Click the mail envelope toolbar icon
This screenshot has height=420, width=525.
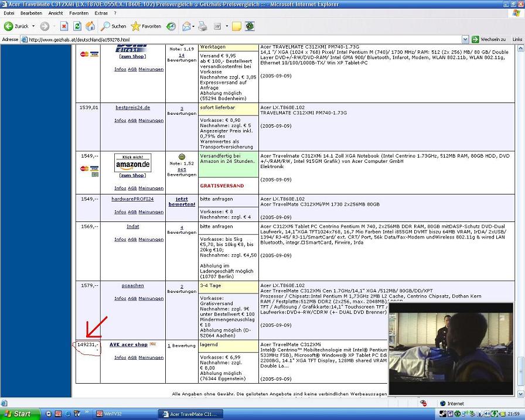coord(186,26)
